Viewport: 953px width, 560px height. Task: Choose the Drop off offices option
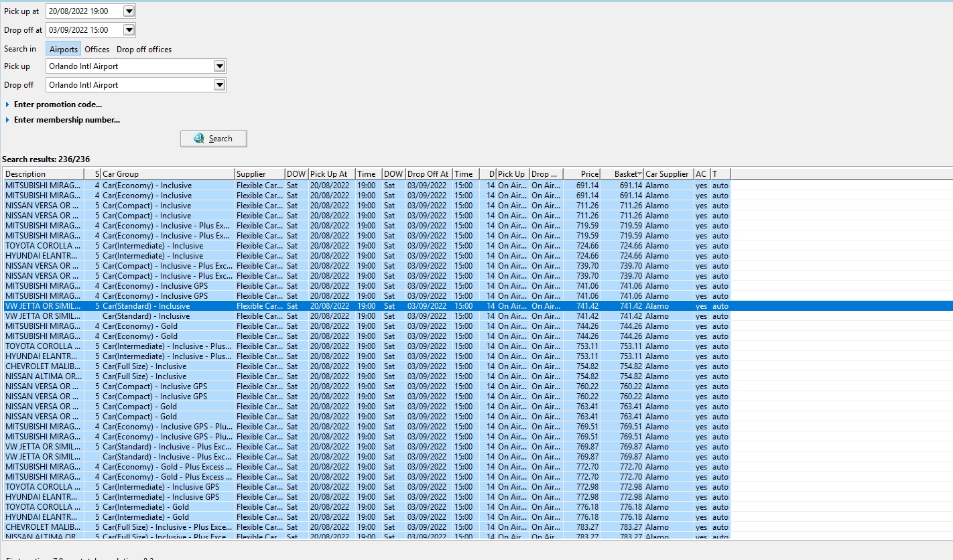[x=144, y=49]
